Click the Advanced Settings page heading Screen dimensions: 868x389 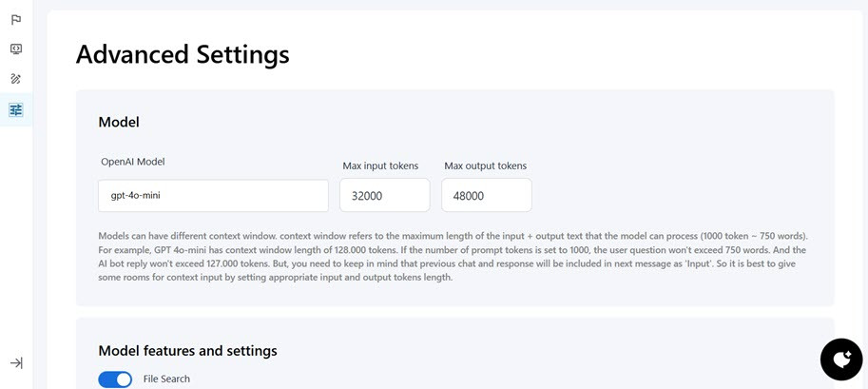pos(183,54)
